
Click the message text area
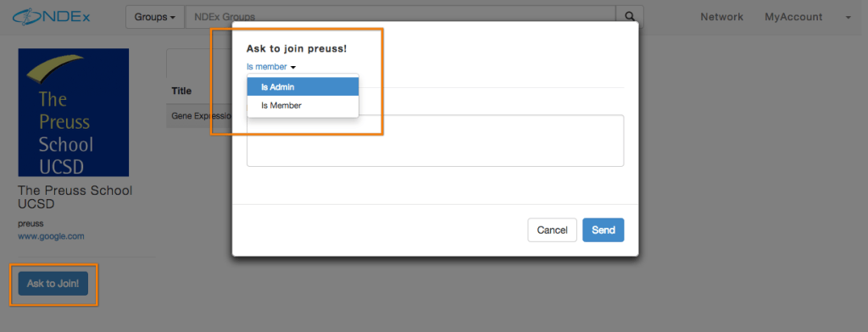435,141
